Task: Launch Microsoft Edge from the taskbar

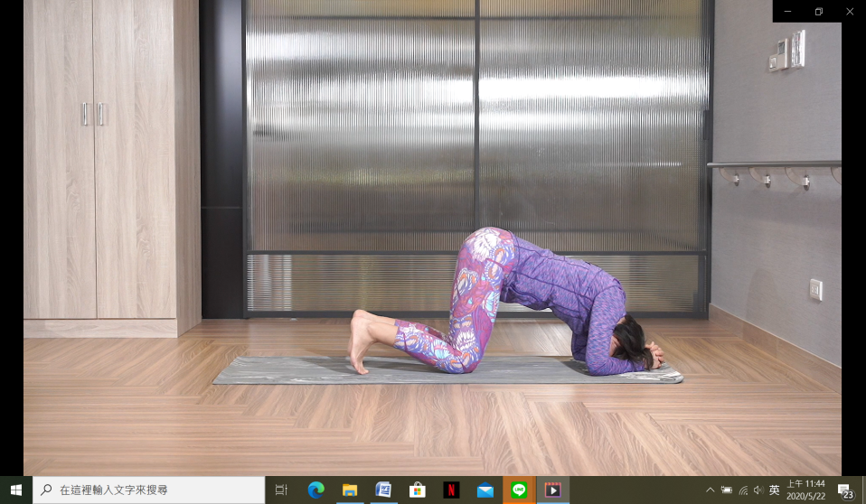Action: [315, 490]
